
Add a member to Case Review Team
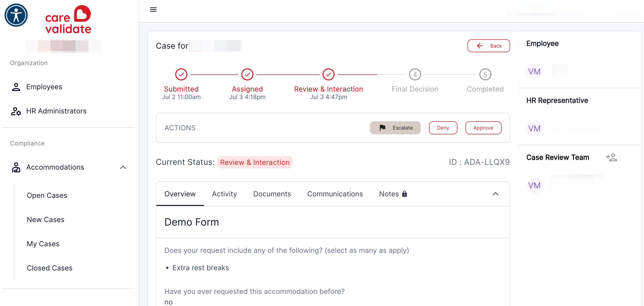pyautogui.click(x=611, y=157)
